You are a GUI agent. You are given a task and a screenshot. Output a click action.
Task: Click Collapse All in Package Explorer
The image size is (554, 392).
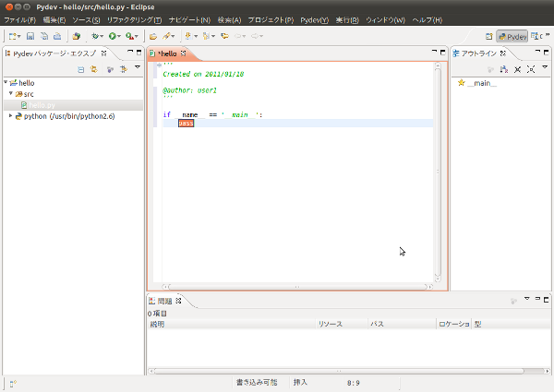pos(81,69)
